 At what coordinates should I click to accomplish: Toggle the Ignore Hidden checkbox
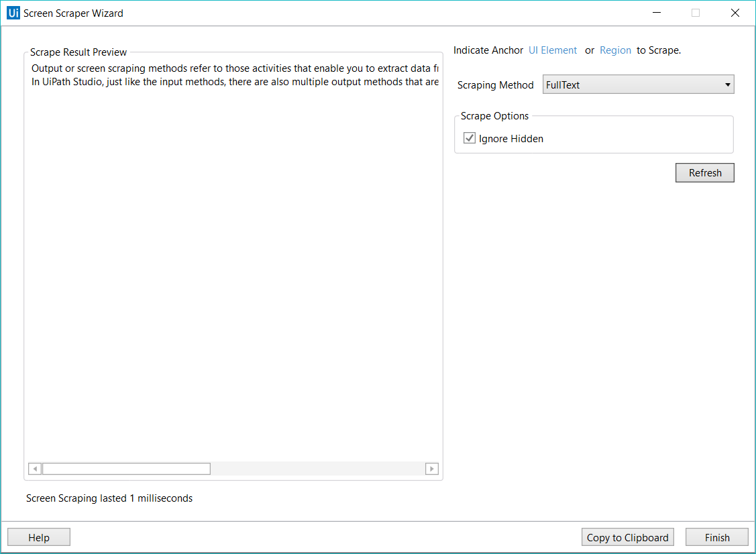tap(469, 138)
